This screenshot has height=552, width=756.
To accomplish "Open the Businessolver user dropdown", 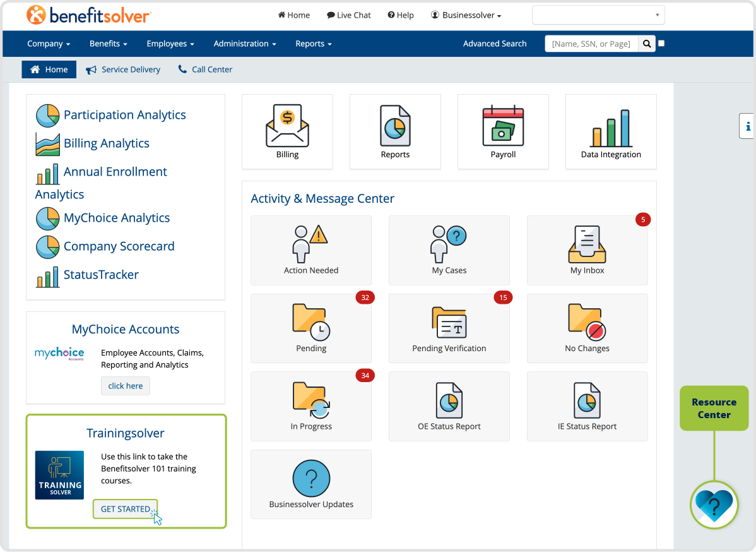I will (x=466, y=15).
